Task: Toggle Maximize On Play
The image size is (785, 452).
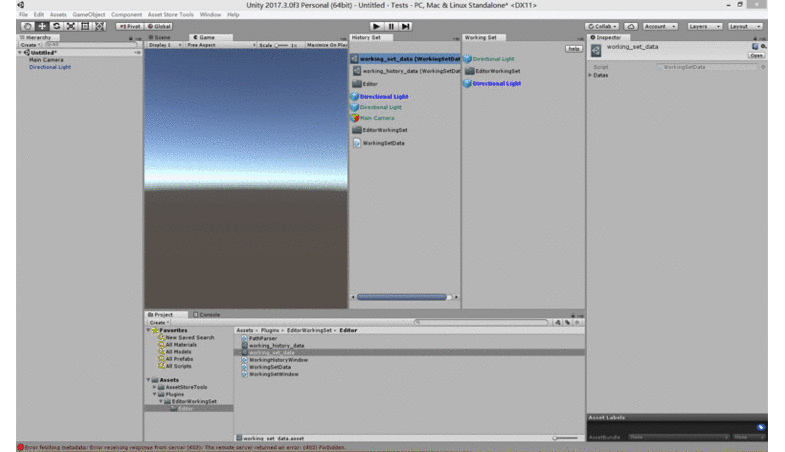Action: [327, 45]
